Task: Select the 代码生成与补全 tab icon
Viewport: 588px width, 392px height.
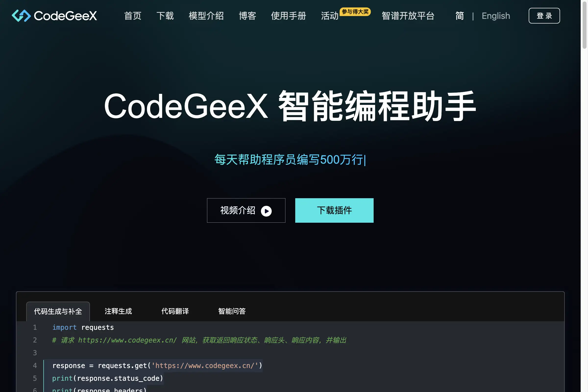Action: (x=58, y=311)
